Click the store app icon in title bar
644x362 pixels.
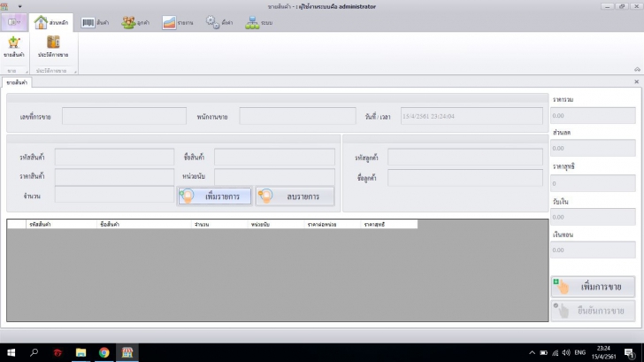pos(4,6)
